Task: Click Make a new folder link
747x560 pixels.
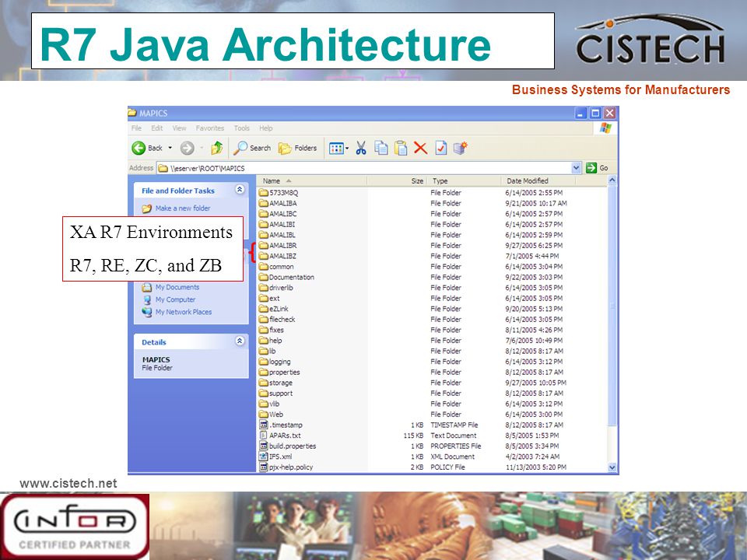Action: click(x=176, y=208)
